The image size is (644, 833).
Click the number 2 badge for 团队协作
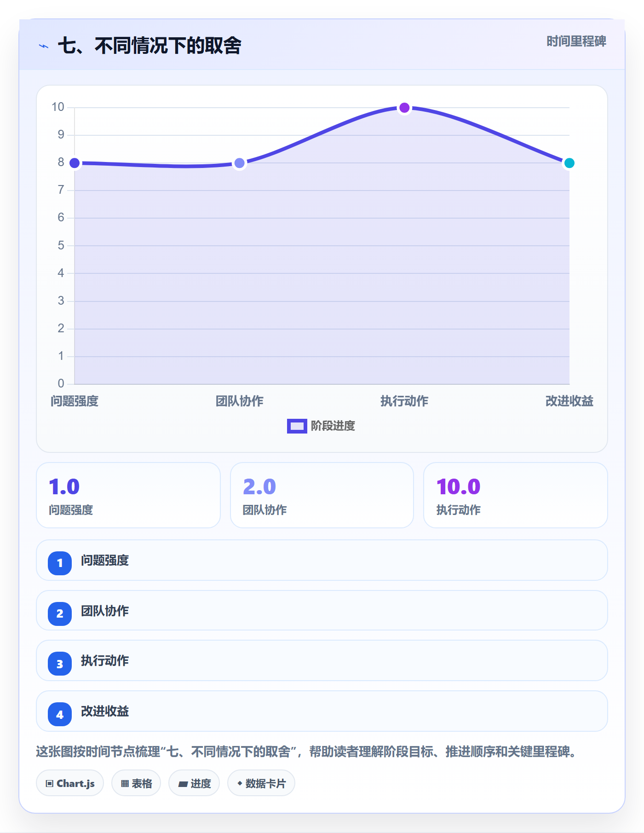coord(60,613)
